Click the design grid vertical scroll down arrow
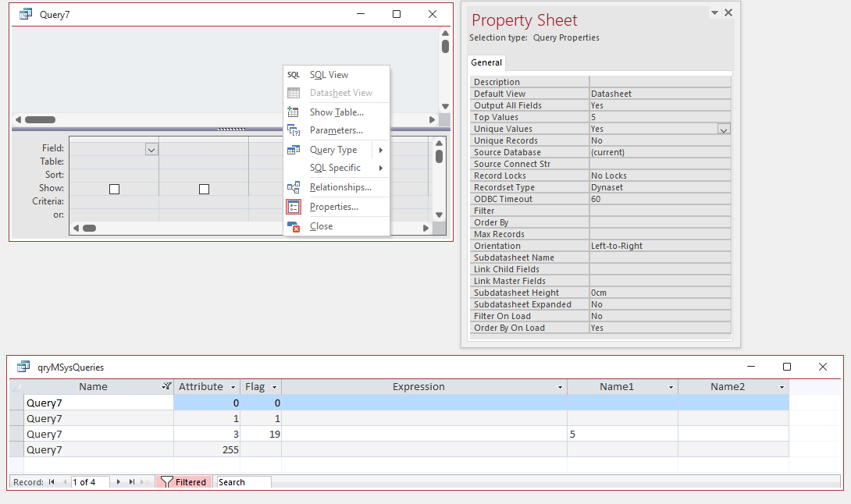The width and height of the screenshot is (851, 504). click(439, 215)
